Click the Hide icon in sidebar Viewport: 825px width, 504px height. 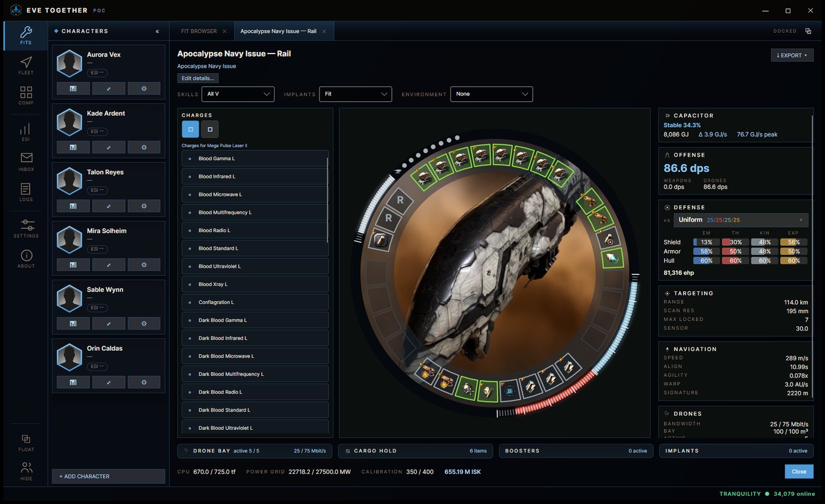(x=26, y=472)
